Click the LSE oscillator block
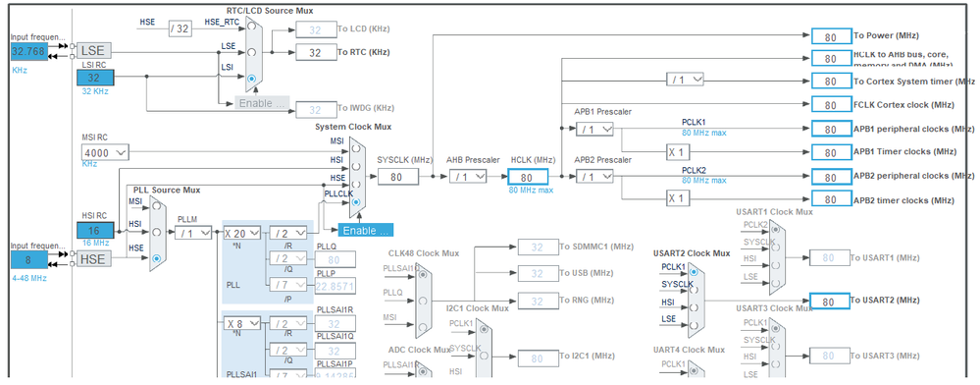The width and height of the screenshot is (980, 385). click(x=94, y=51)
